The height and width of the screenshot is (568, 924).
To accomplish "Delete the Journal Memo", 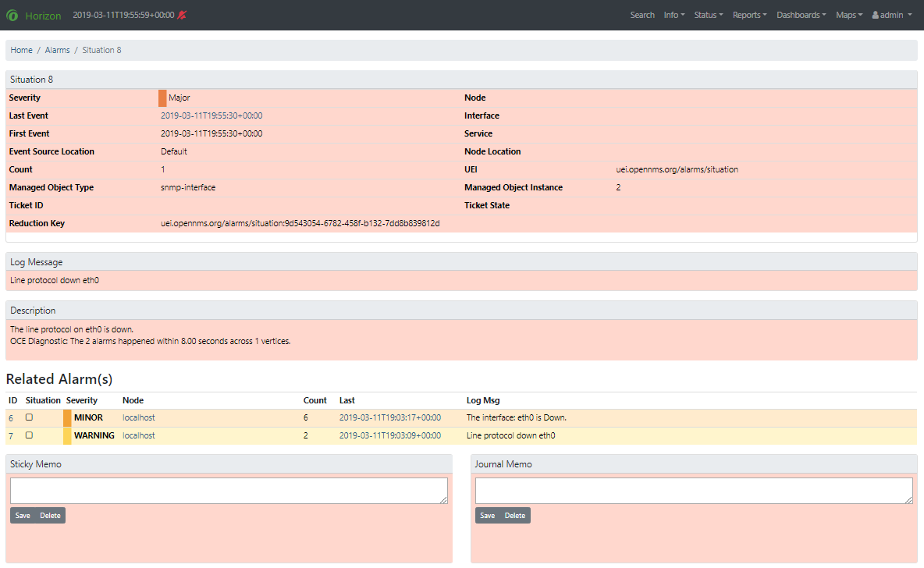I will point(515,516).
